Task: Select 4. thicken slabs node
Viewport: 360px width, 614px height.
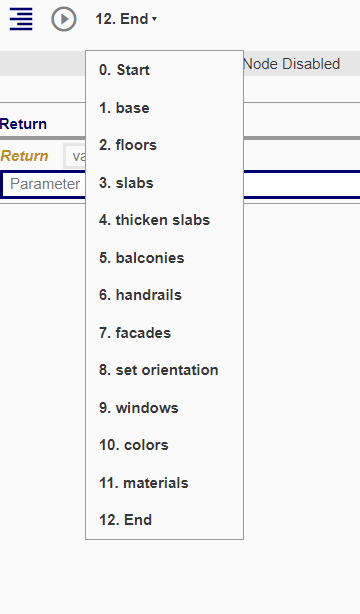Action: pos(165,220)
